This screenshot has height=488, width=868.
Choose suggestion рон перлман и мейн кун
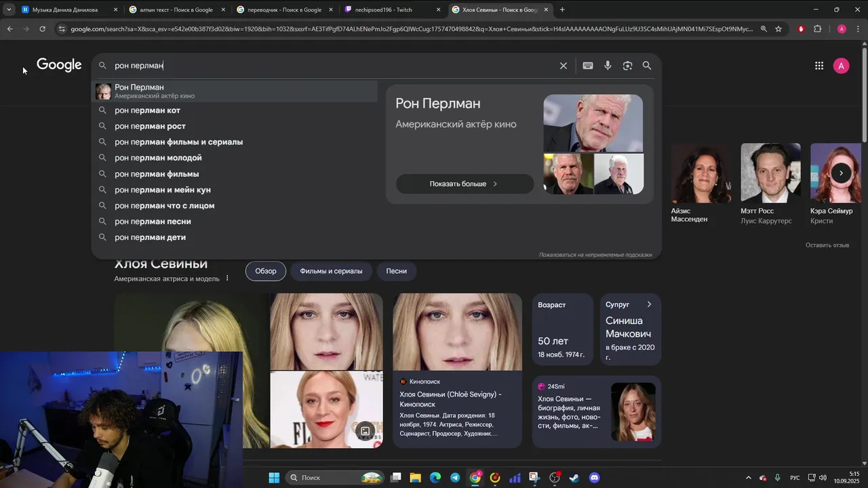coord(235,190)
